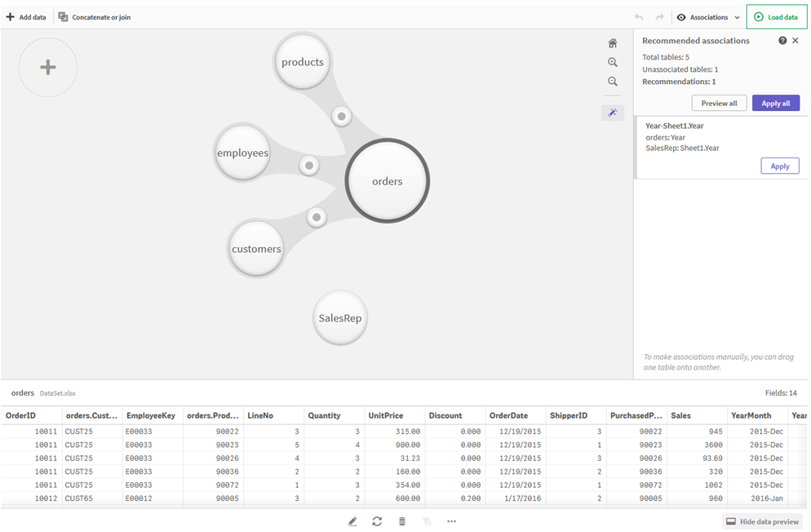The width and height of the screenshot is (811, 532).
Task: Click the reload table icon
Action: (x=377, y=521)
